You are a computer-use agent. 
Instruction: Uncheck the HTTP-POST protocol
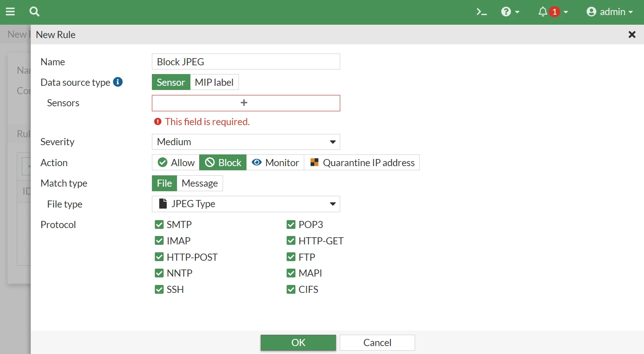pyautogui.click(x=159, y=257)
